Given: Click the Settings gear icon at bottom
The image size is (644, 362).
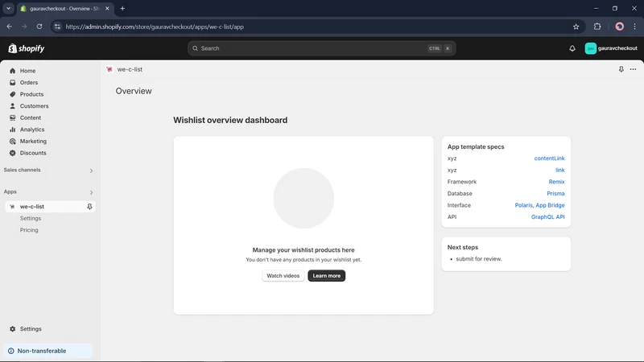Looking at the screenshot, I should click(13, 329).
